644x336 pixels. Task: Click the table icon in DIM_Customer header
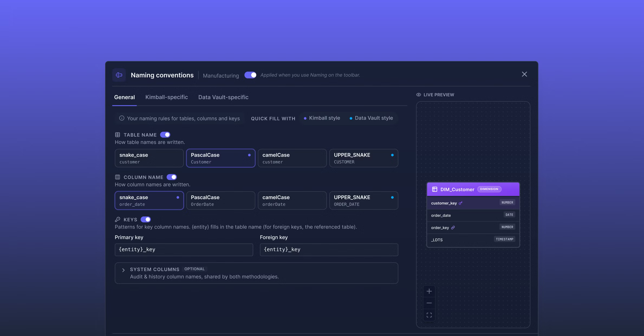(x=435, y=189)
